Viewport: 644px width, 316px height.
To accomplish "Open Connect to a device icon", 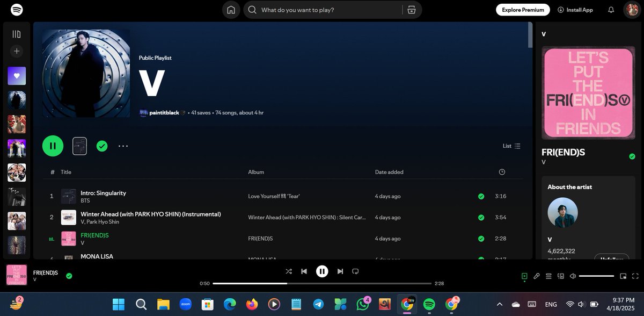I will point(561,276).
